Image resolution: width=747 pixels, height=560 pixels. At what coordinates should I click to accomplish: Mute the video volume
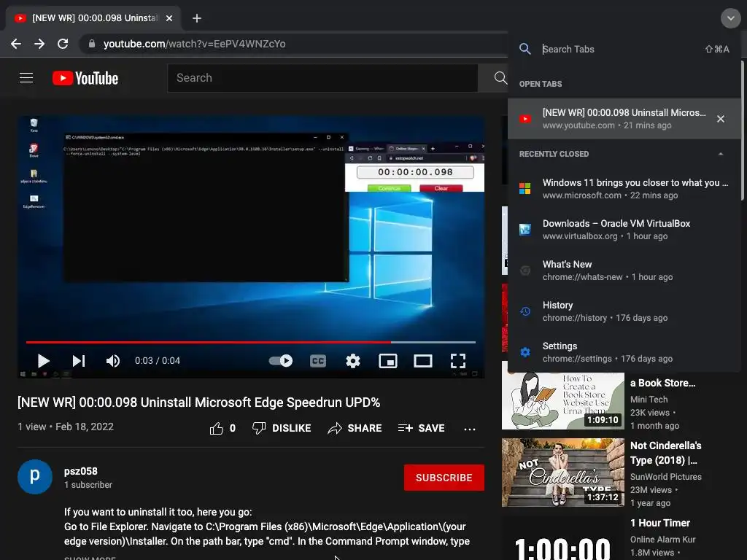112,361
